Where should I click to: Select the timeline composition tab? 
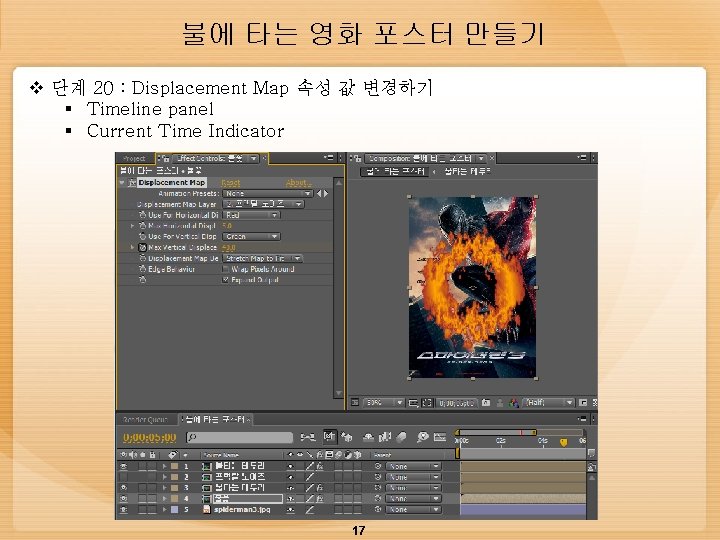coord(215,419)
